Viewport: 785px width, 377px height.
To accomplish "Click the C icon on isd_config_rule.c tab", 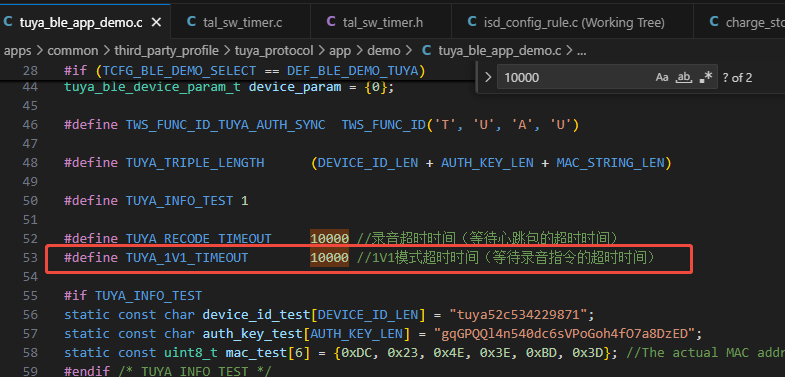I will click(472, 22).
